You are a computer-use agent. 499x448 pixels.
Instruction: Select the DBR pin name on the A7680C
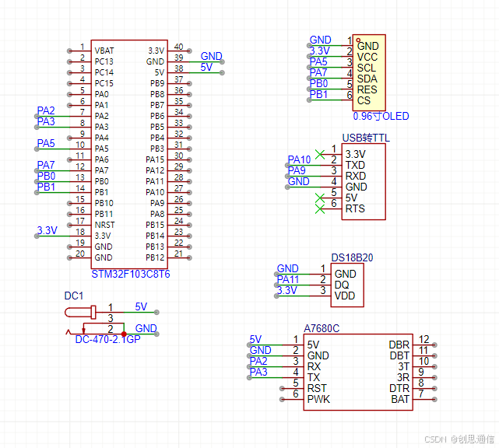coord(399,345)
